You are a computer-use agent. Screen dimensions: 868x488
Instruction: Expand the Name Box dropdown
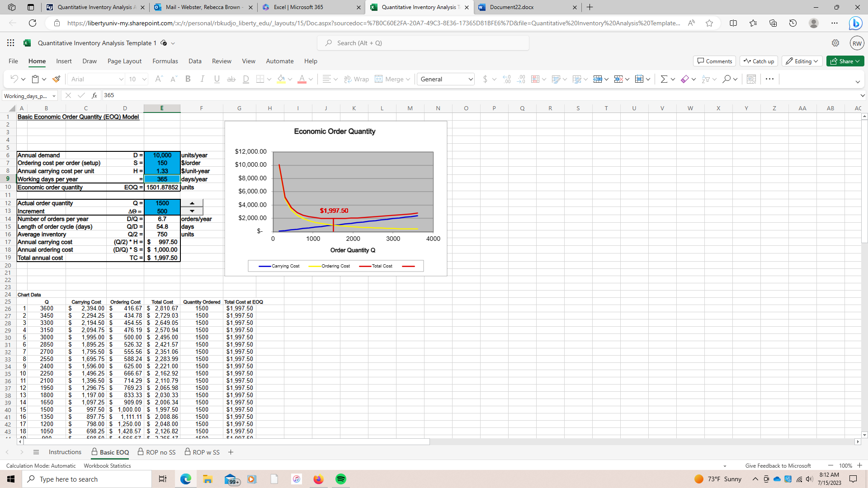click(54, 96)
